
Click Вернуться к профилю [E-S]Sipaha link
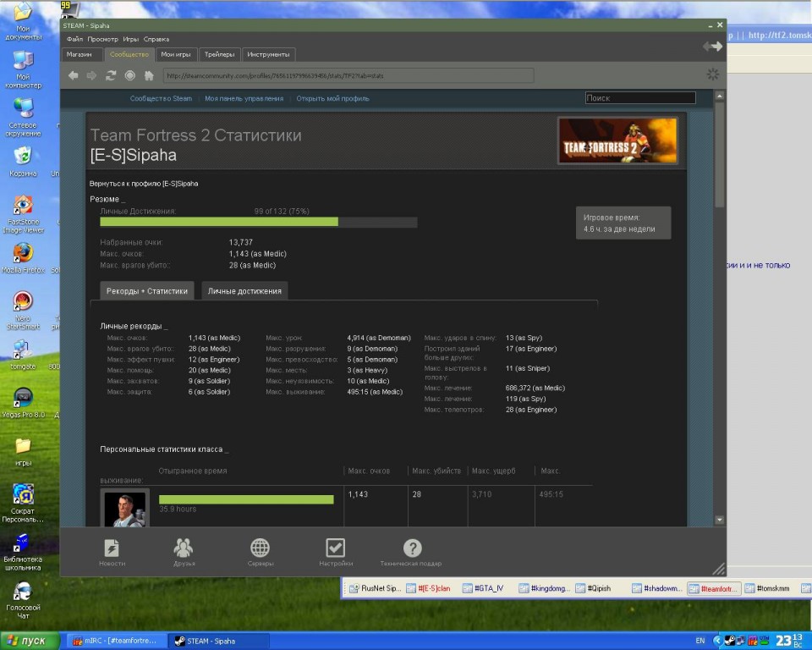(144, 184)
